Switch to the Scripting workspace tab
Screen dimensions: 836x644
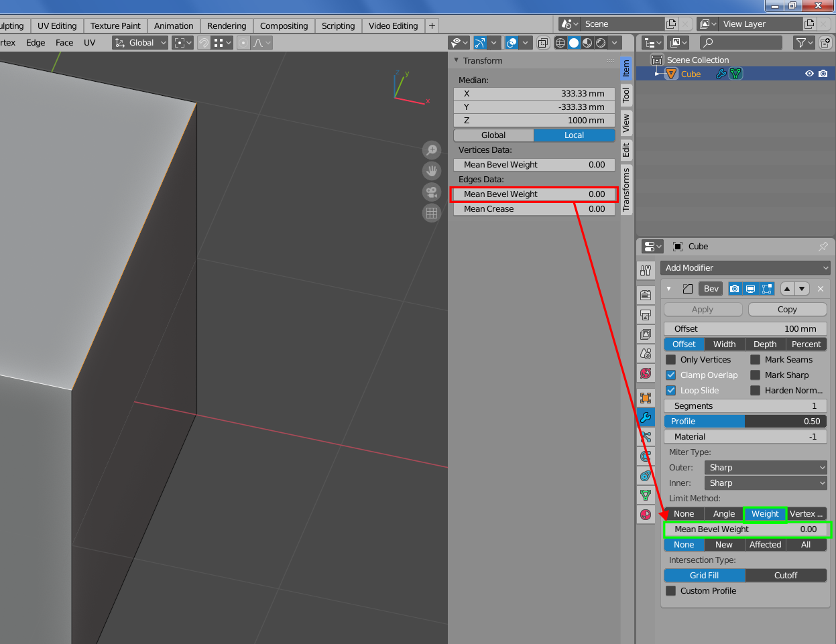pos(339,25)
